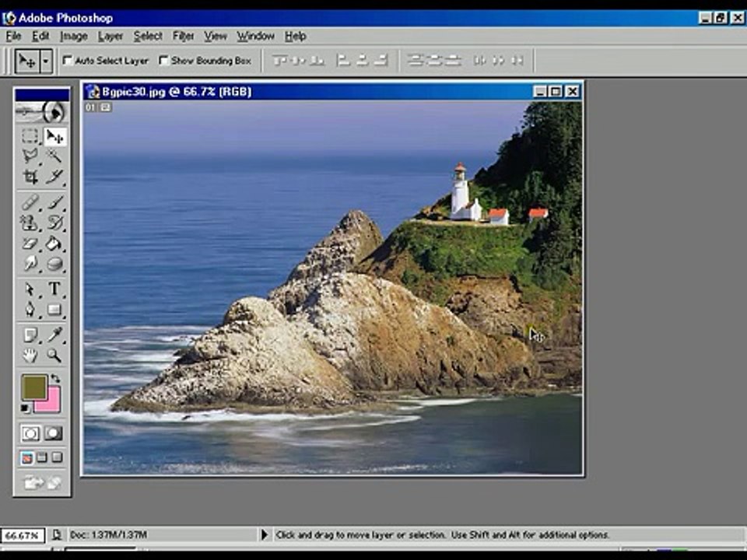Select the Sponge tool
Viewport: 747px width, 560px height.
54,264
